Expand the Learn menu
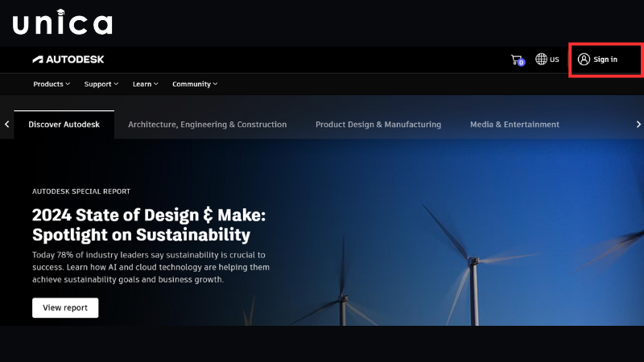The image size is (644, 362). tap(146, 84)
